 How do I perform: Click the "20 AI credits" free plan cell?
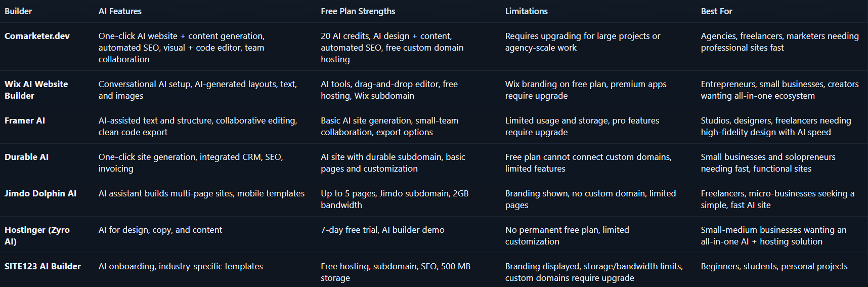coord(392,47)
